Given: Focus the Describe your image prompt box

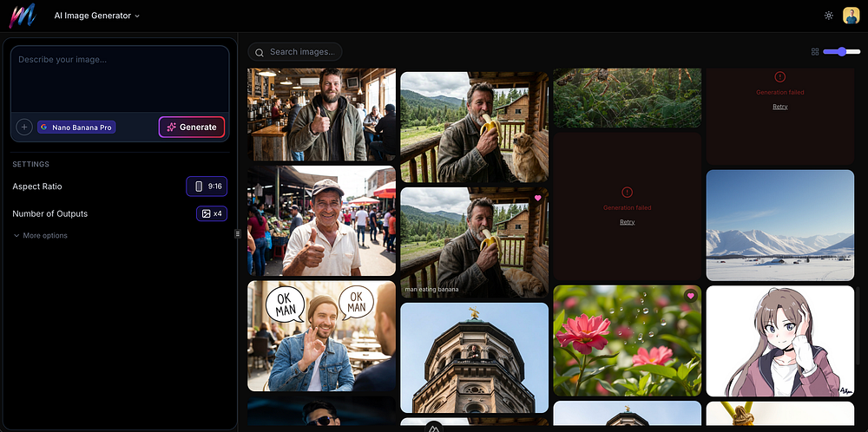Looking at the screenshot, I should pos(120,79).
